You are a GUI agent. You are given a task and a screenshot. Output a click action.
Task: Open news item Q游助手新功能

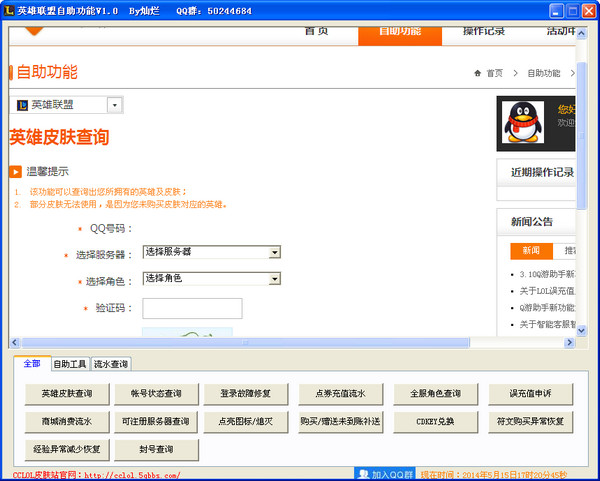tap(548, 308)
